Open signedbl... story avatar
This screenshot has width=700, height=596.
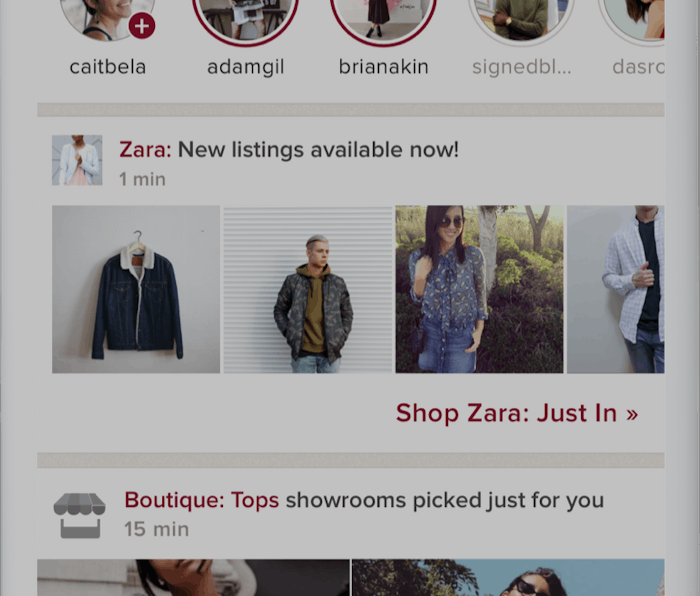click(521, 18)
